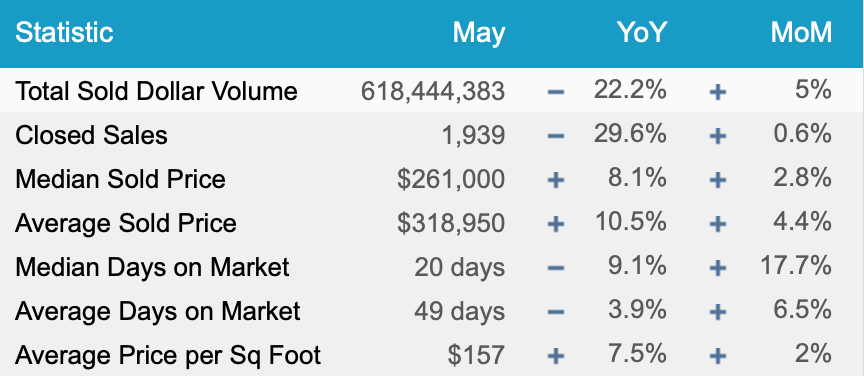The width and height of the screenshot is (864, 376).
Task: Select the Total Sold Dollar Volume label
Action: click(156, 91)
